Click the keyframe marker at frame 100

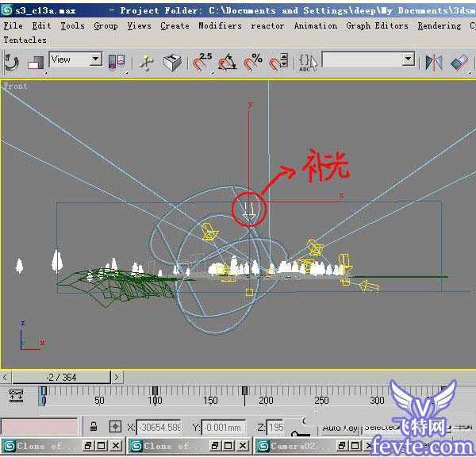coord(155,391)
